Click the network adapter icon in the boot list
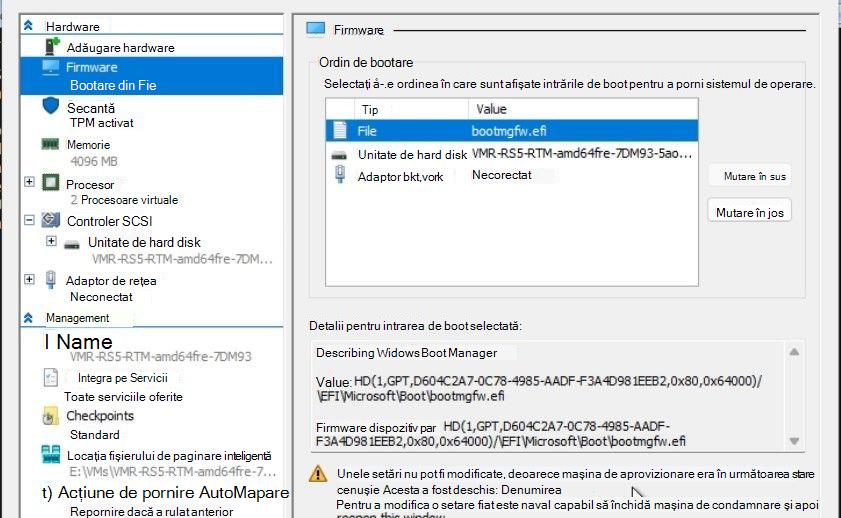This screenshot has width=841, height=518. click(340, 174)
